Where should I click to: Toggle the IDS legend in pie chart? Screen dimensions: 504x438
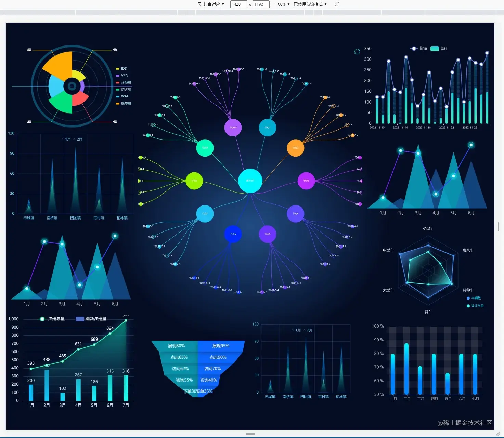121,69
